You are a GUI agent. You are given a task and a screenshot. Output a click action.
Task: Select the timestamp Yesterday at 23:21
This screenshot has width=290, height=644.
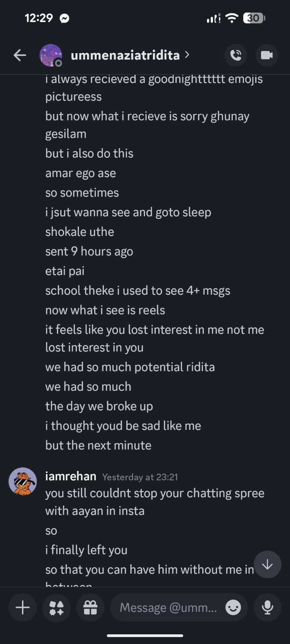click(x=140, y=477)
